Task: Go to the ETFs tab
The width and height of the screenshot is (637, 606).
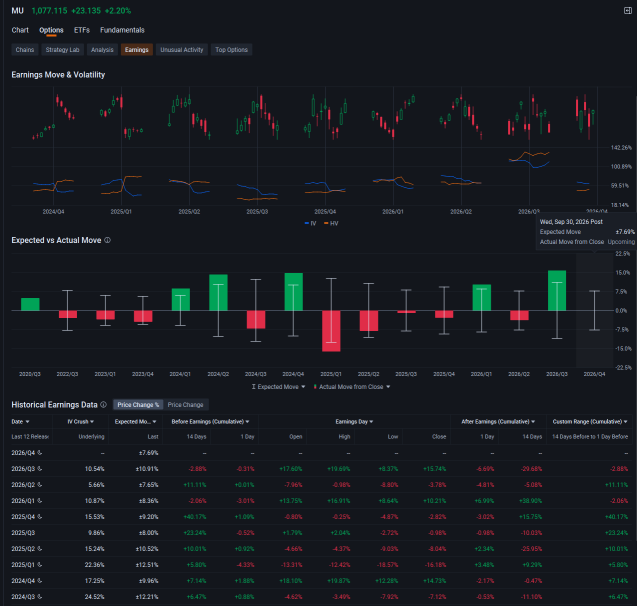Action: [82, 30]
